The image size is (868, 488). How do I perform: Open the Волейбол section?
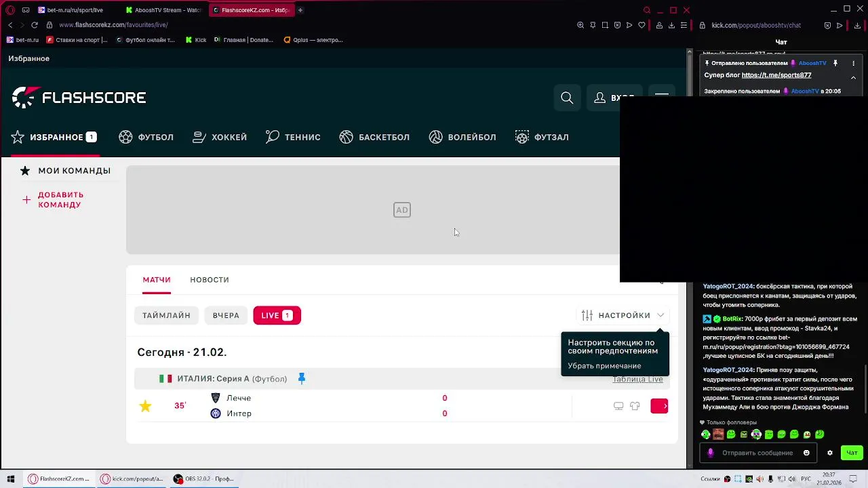click(x=462, y=137)
